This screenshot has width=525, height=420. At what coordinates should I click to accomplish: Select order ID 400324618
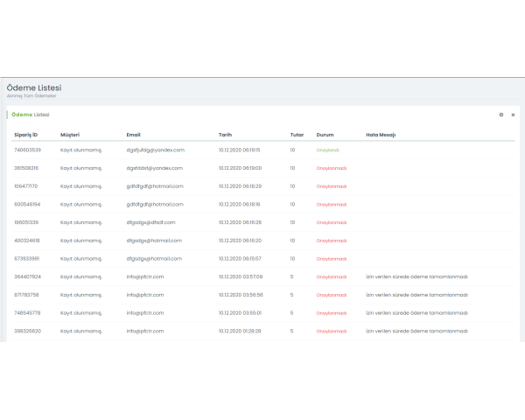(27, 240)
